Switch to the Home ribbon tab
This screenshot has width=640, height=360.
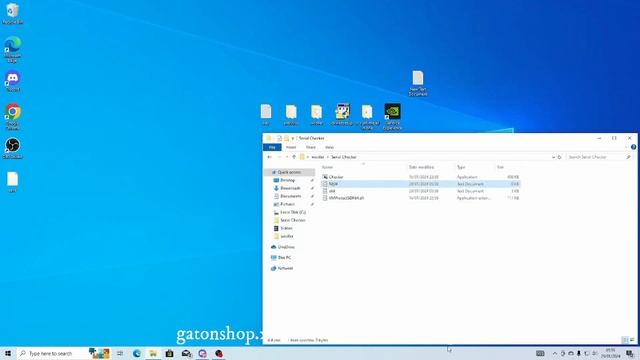291,147
